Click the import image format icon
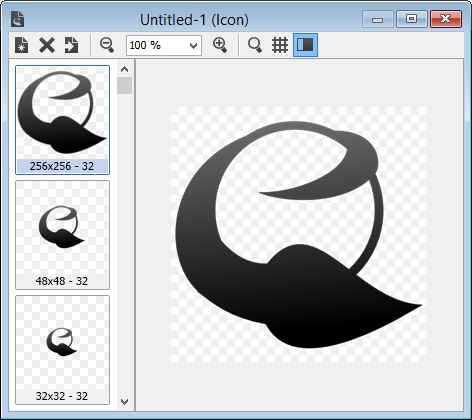Viewport: 472px width, 420px height. click(x=71, y=45)
